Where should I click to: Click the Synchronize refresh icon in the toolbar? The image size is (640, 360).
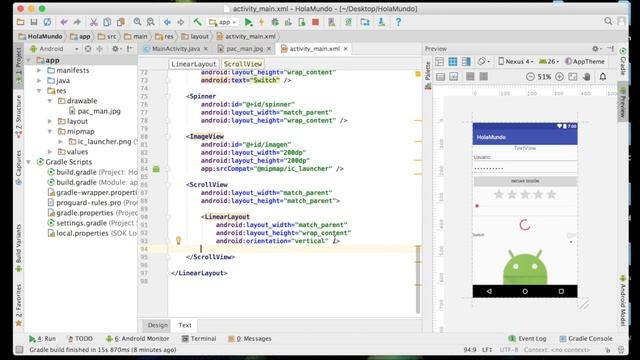47,22
